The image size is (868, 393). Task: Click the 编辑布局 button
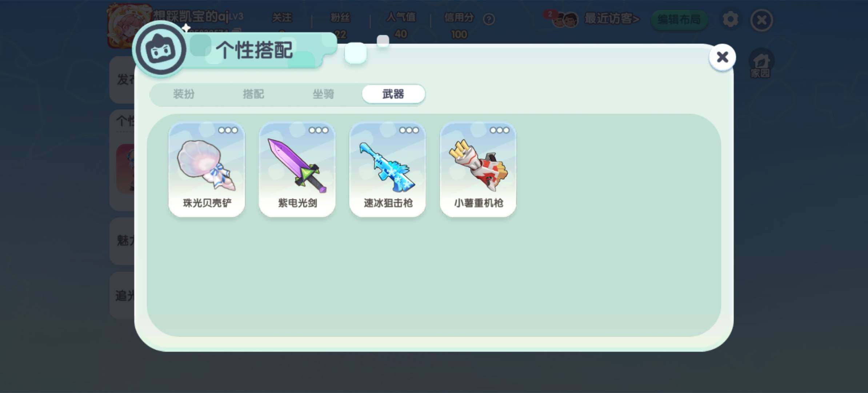pyautogui.click(x=679, y=20)
